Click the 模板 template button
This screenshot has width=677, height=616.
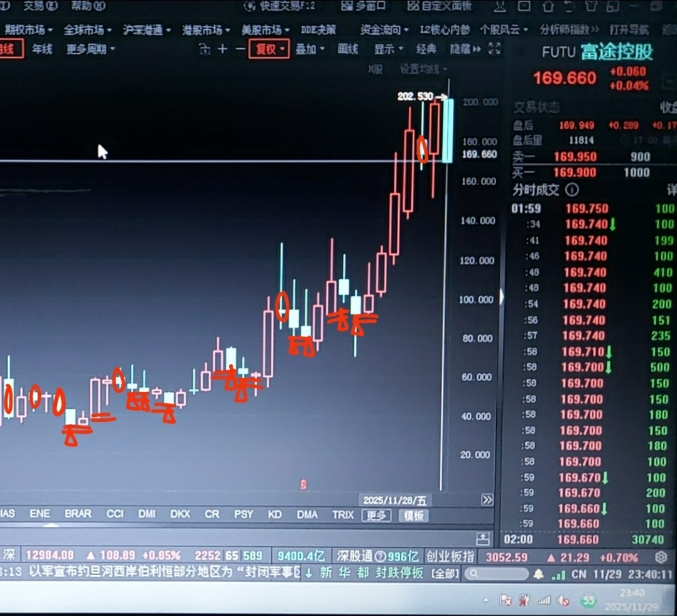pos(414,516)
